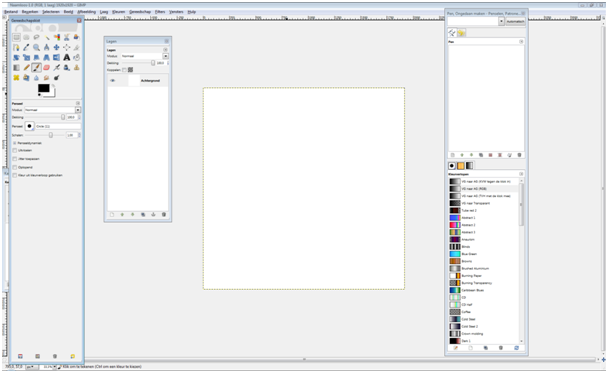
Task: Select the Scale tool
Action: 26,57
